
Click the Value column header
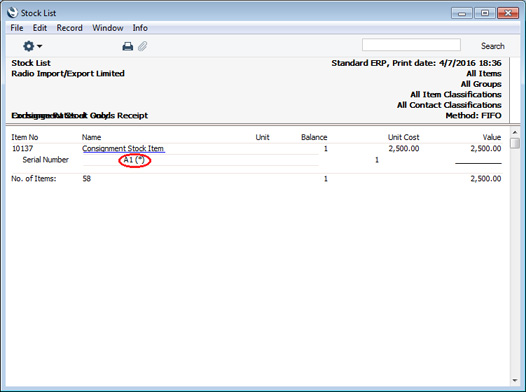pos(492,137)
